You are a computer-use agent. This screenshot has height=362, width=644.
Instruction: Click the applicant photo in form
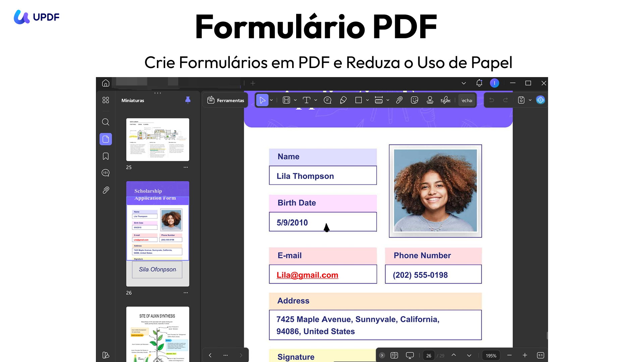coord(435,191)
